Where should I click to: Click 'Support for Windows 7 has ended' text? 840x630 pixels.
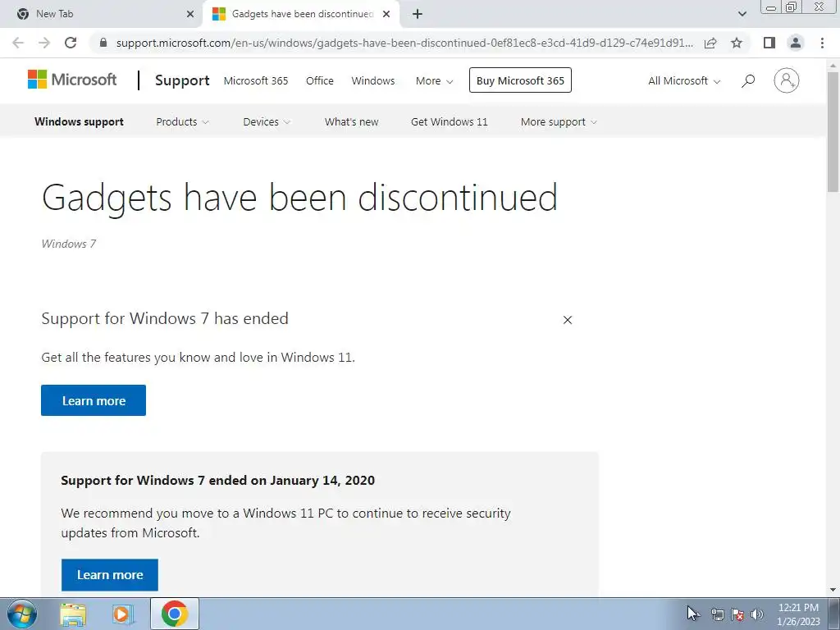point(165,319)
